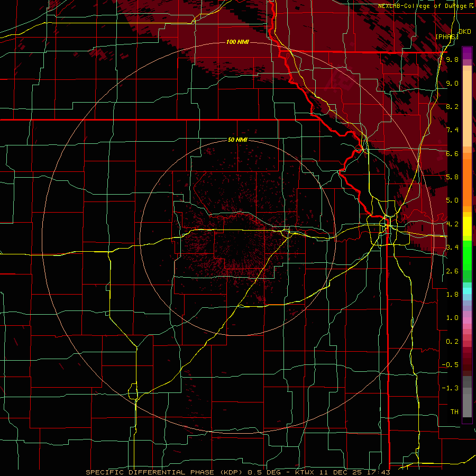Image resolution: width=476 pixels, height=476 pixels.
Task: Click the light peach segment of the color scale
Action: click(467, 108)
